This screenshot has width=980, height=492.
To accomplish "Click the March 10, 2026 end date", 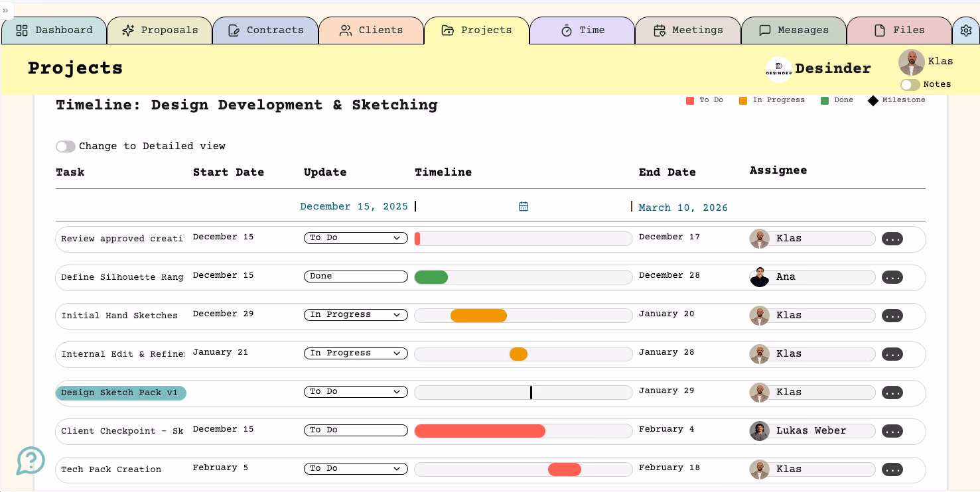I will click(683, 208).
